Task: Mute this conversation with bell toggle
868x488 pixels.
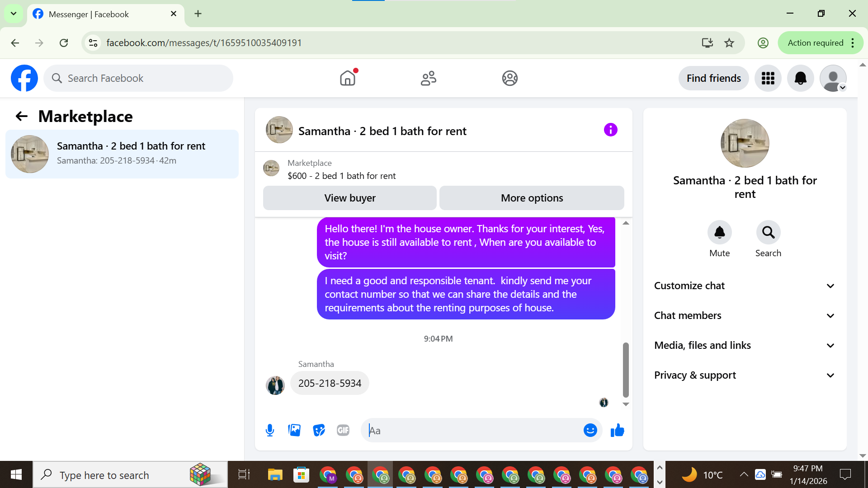Action: point(719,233)
